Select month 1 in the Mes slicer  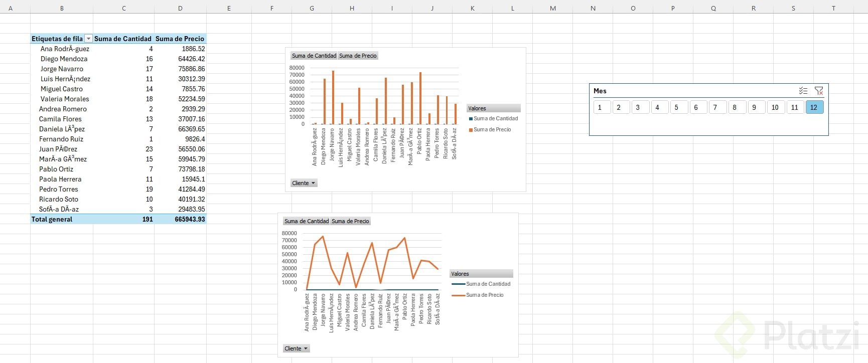point(602,107)
